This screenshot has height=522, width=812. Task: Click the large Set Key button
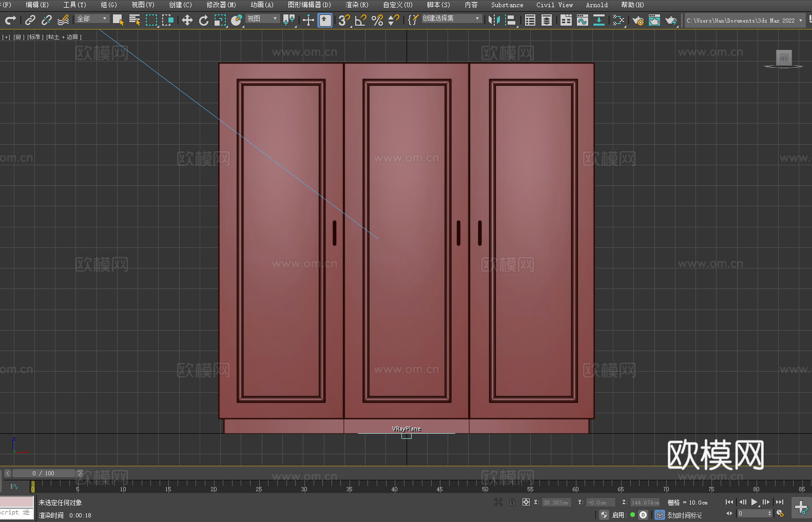click(801, 507)
